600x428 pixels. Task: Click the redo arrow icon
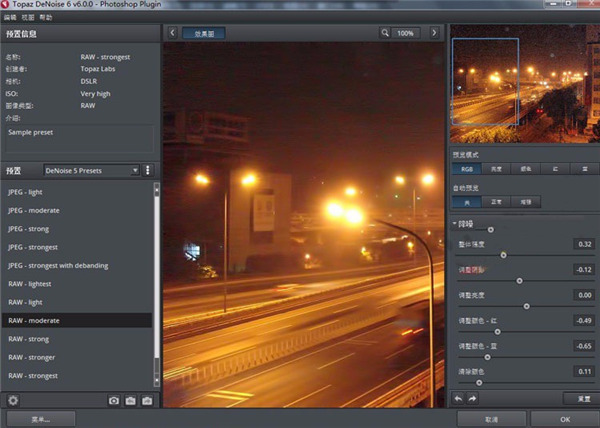pos(472,398)
